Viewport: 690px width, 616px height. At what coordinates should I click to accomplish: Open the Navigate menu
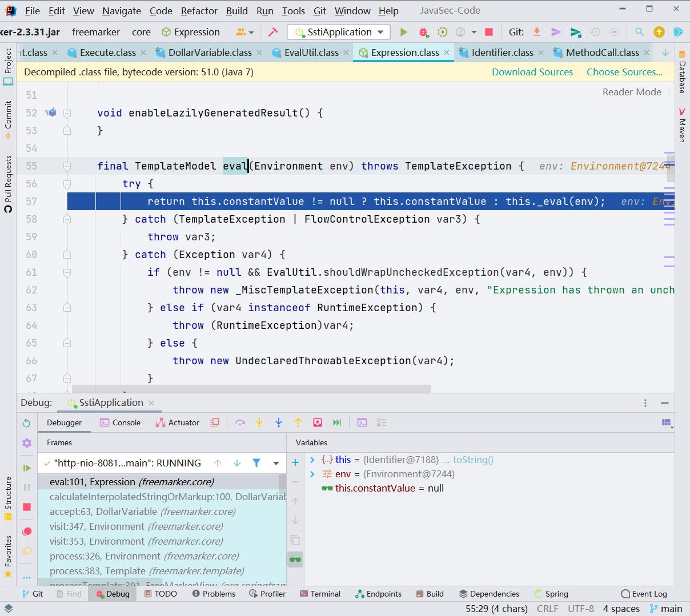point(121,10)
